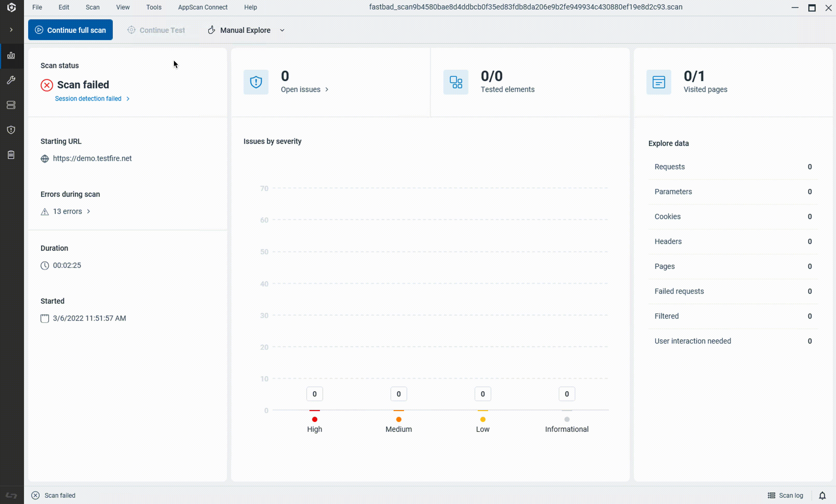836x504 pixels.
Task: Click the Manual Explore hand icon
Action: click(211, 30)
